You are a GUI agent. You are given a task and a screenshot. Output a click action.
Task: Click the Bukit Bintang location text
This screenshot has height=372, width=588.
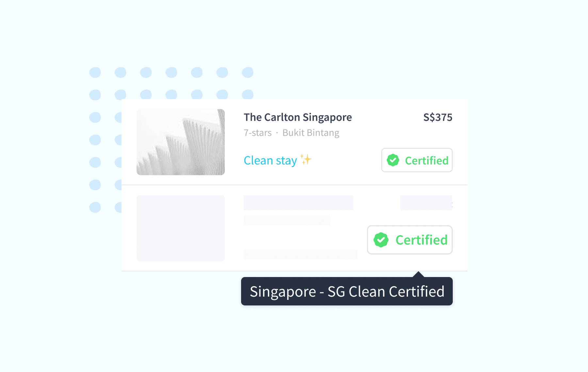click(311, 133)
